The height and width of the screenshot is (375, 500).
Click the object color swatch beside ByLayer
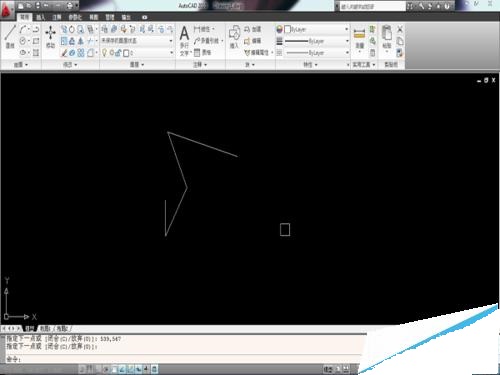click(287, 29)
